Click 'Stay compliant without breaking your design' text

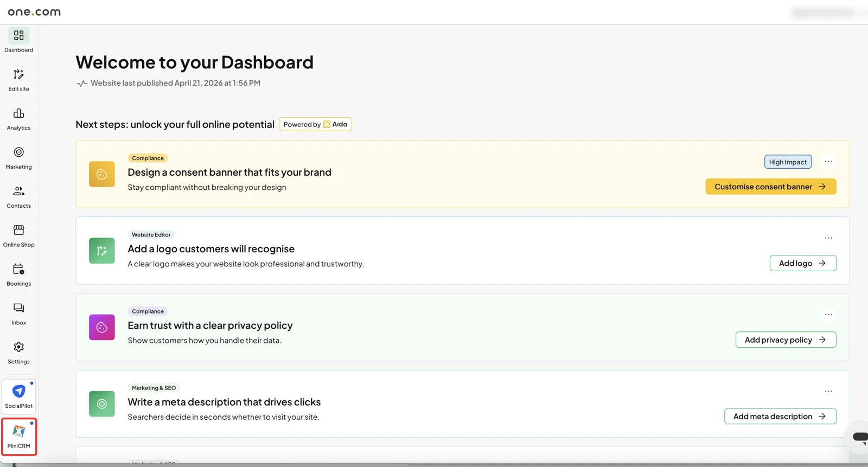click(x=207, y=187)
